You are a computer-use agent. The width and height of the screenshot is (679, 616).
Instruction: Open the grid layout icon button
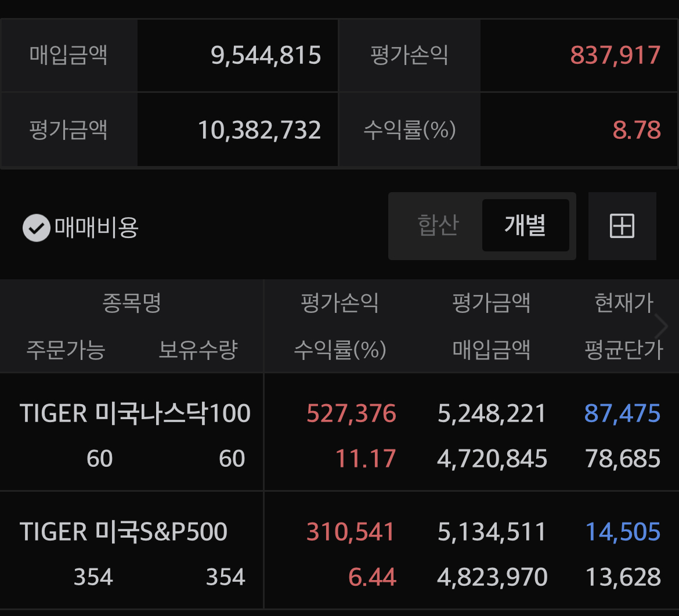(622, 226)
